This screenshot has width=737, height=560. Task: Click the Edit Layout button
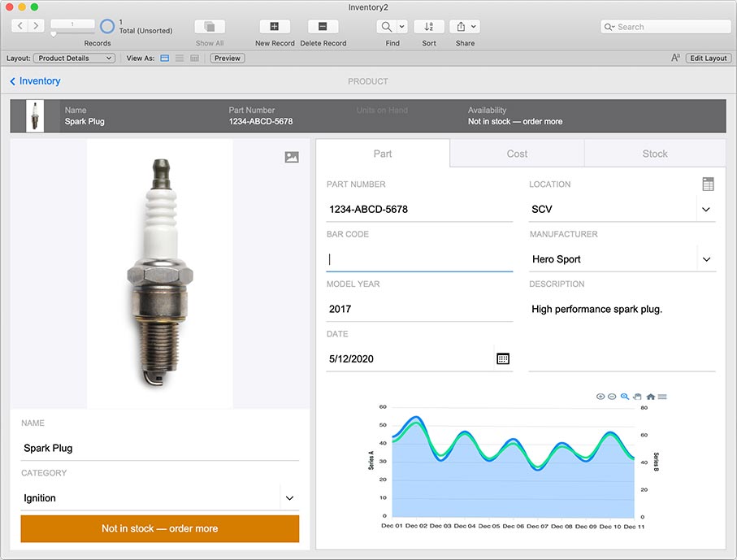tap(709, 59)
